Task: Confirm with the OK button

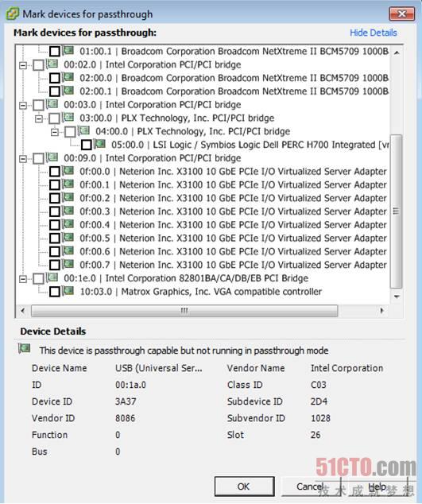Action: click(244, 487)
